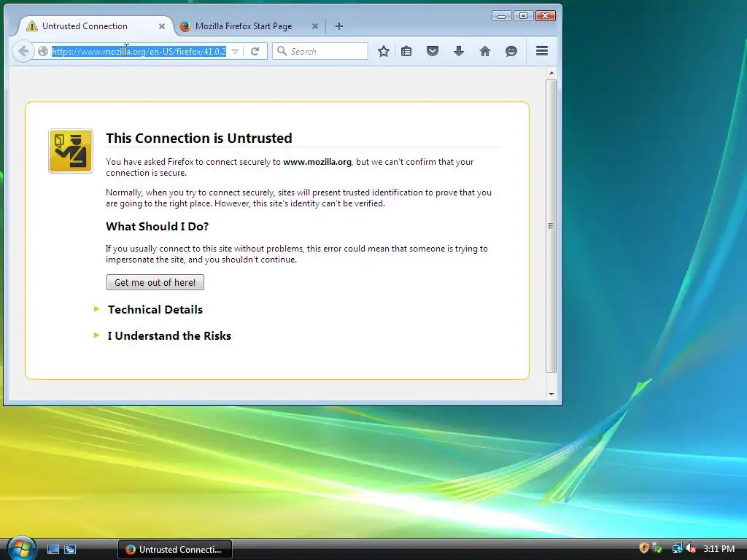The image size is (747, 560).
Task: Click the address bar URL field
Action: (x=139, y=51)
